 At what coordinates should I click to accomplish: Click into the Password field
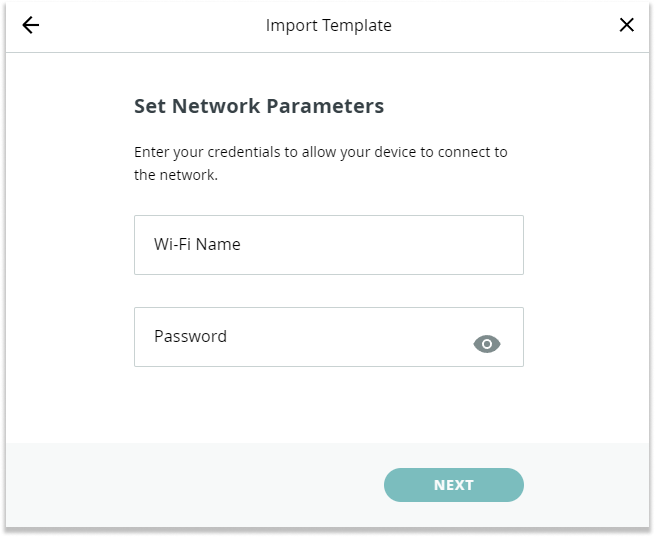pyautogui.click(x=329, y=337)
